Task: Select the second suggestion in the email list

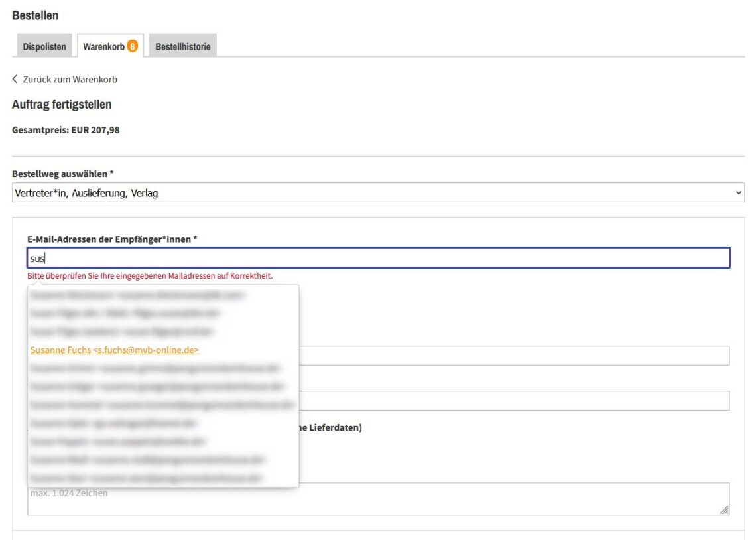Action: point(126,312)
